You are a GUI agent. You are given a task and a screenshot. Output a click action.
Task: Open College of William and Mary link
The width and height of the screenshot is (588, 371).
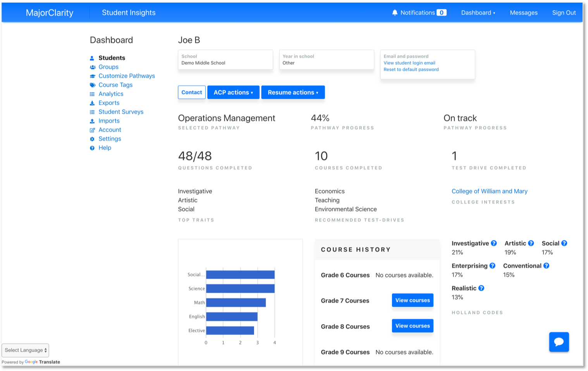(490, 191)
